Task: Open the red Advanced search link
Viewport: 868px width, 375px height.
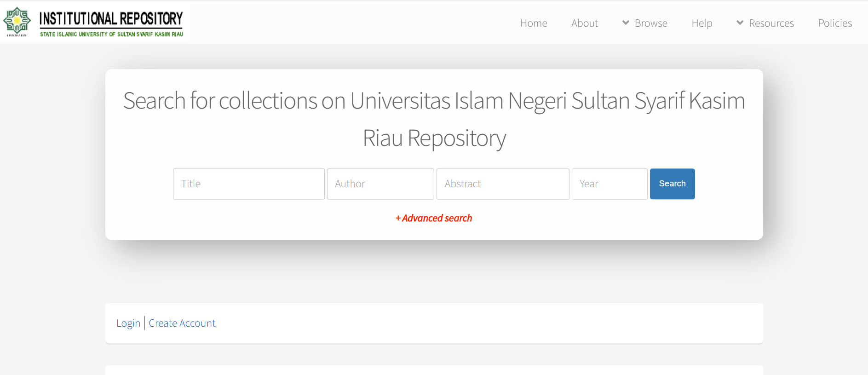Action: pos(434,218)
